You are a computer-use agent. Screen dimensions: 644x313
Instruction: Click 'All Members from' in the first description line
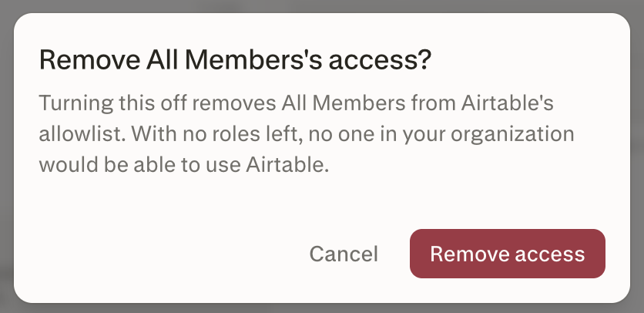point(367,103)
